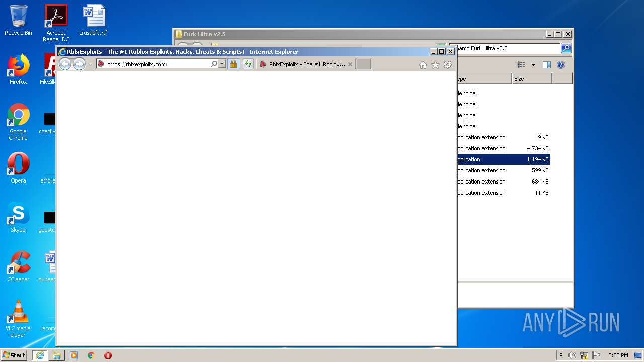Select the 599 KB application extension row

pyautogui.click(x=504, y=170)
